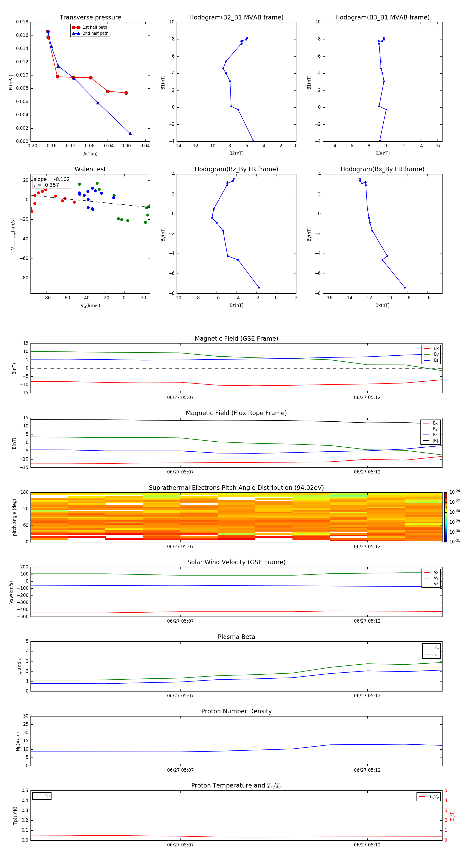The width and height of the screenshot is (473, 868).
Task: Click the '10^-26' colorbar label
Action: click(x=455, y=492)
